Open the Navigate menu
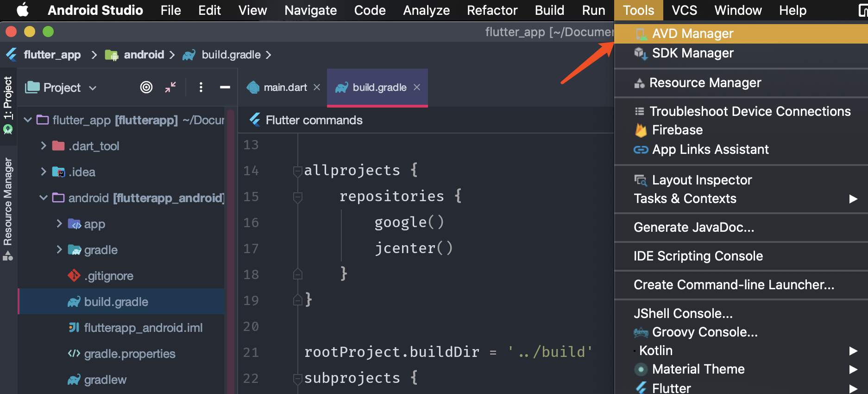868x394 pixels. [x=310, y=10]
